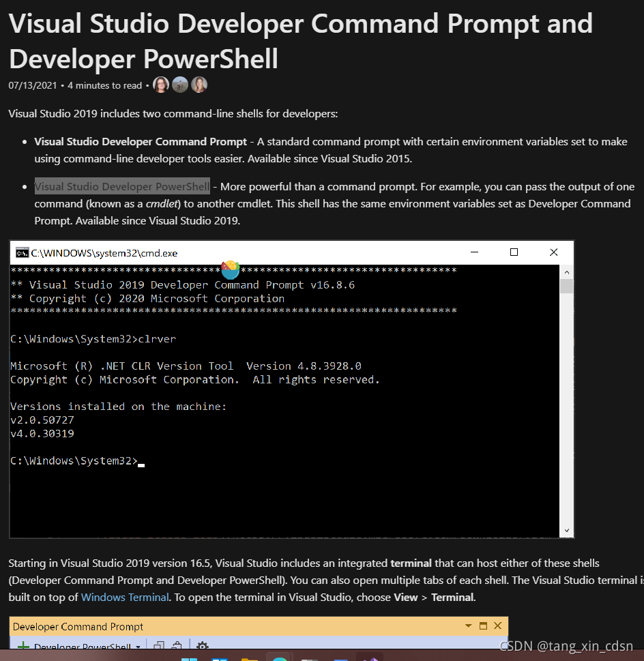Open terminal settings gear icon
Image resolution: width=644 pixels, height=661 pixels.
pos(203,645)
